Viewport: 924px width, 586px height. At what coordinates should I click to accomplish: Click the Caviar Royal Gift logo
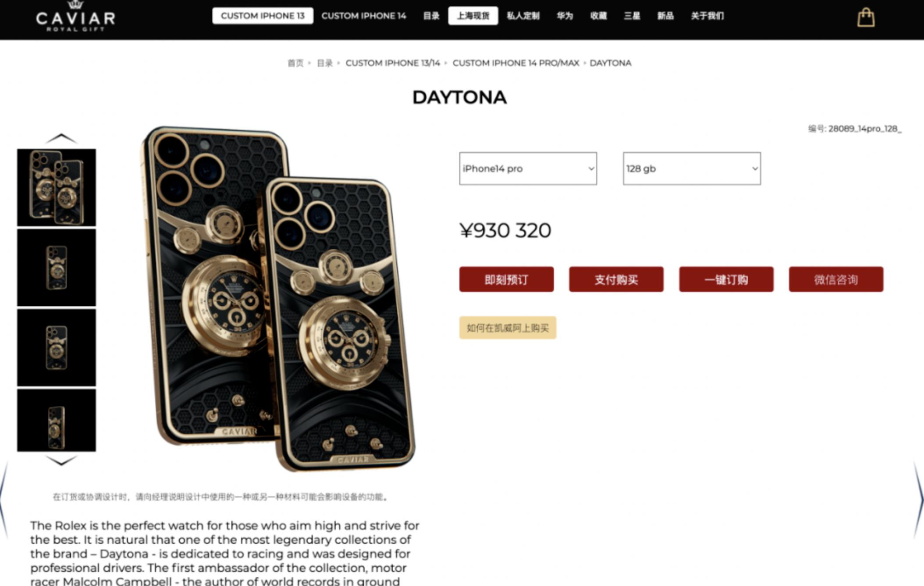click(x=75, y=17)
